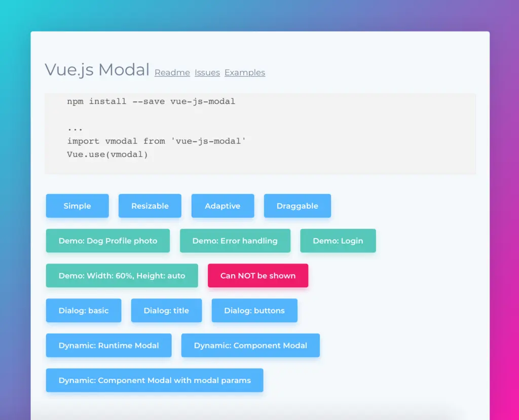Image resolution: width=519 pixels, height=420 pixels.
Task: Launch the Dynamic: Runtime Modal
Action: [108, 345]
